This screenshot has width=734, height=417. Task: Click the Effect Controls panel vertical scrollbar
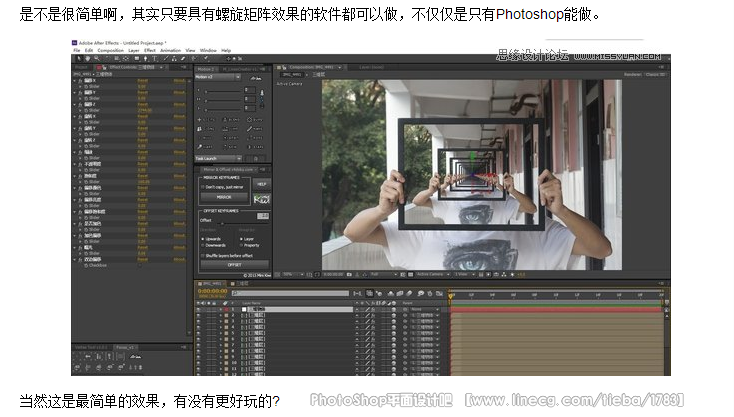point(189,206)
